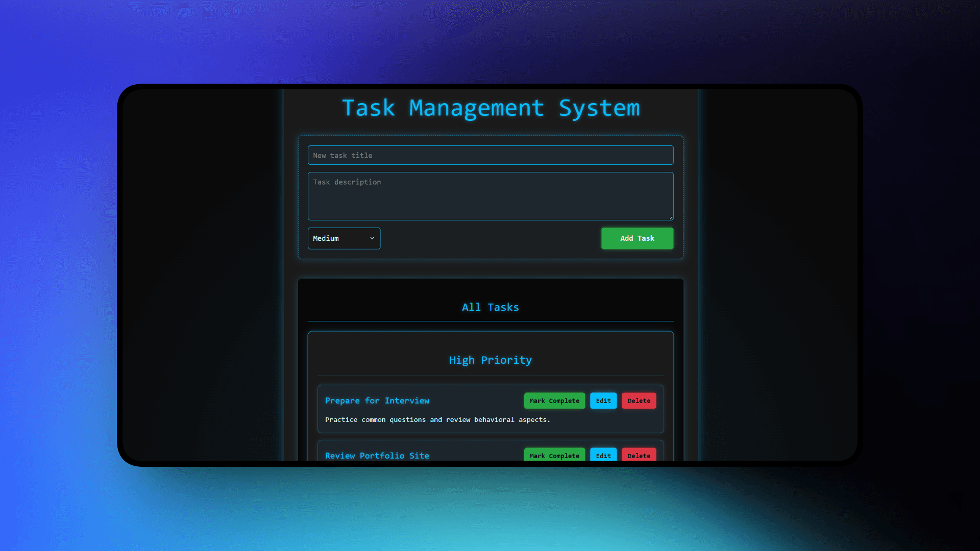The width and height of the screenshot is (980, 551).
Task: Edit the 'Review Portfolio Site' task
Action: (x=603, y=455)
